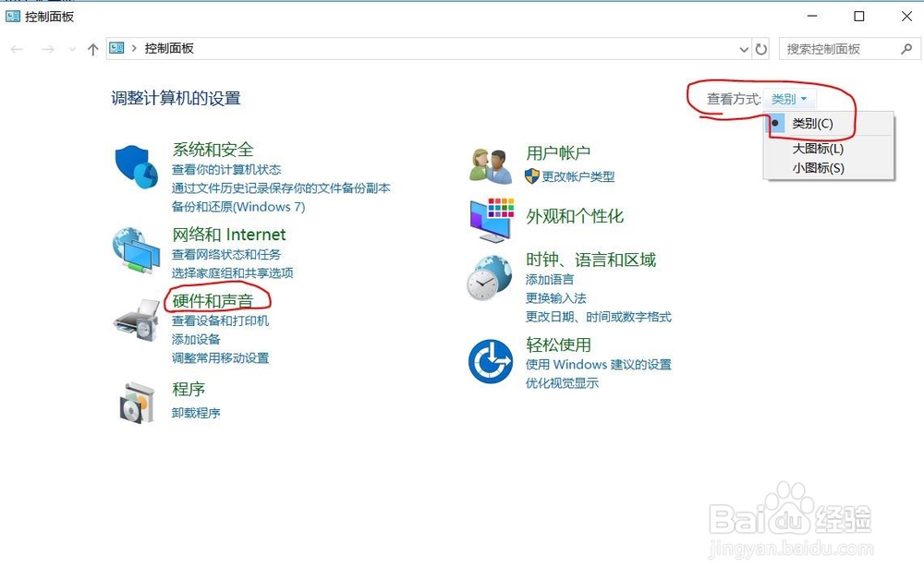
Task: Click the search magnifier icon
Action: tap(906, 49)
